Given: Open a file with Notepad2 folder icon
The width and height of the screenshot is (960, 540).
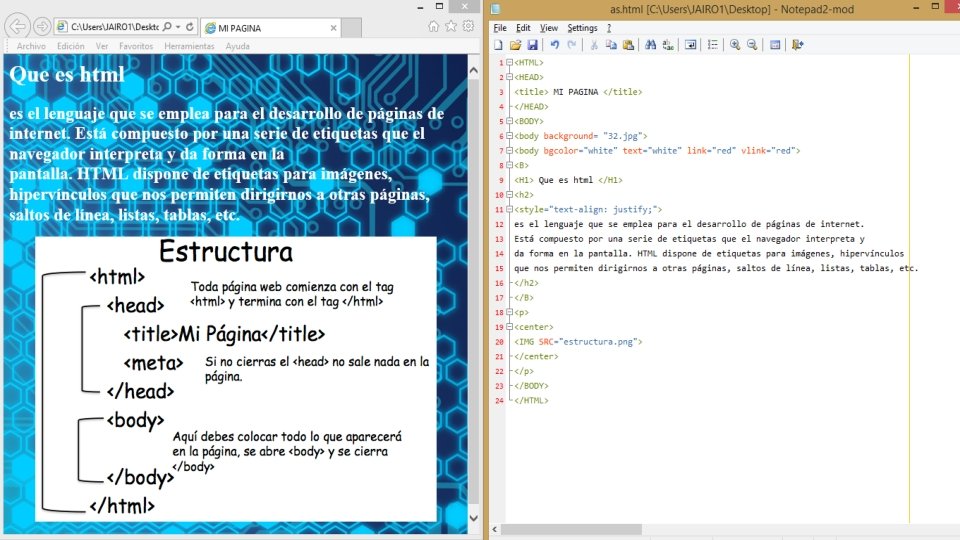Looking at the screenshot, I should (x=516, y=45).
